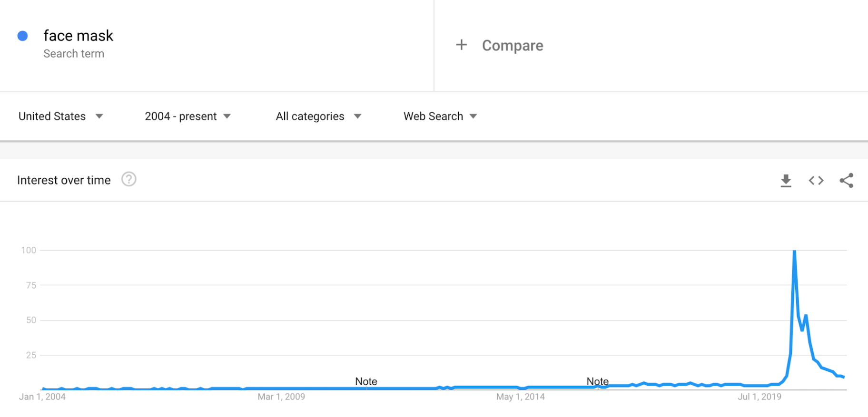Select the plus icon next to Compare
The height and width of the screenshot is (417, 868).
pos(461,45)
